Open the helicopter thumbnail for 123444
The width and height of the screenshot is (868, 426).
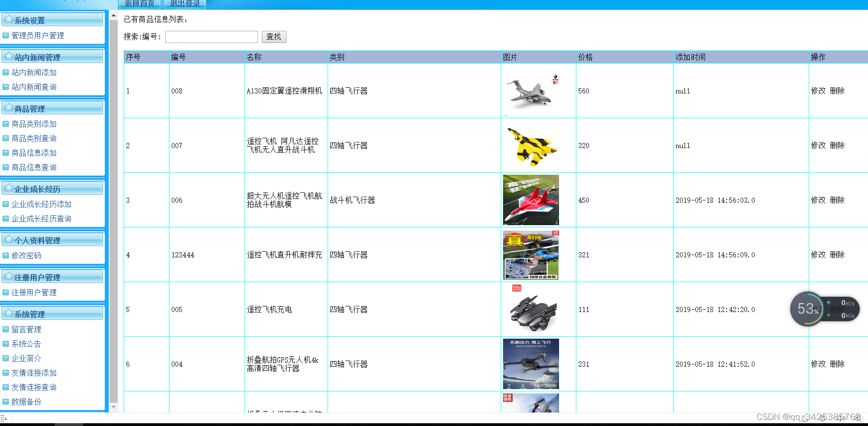click(x=531, y=255)
